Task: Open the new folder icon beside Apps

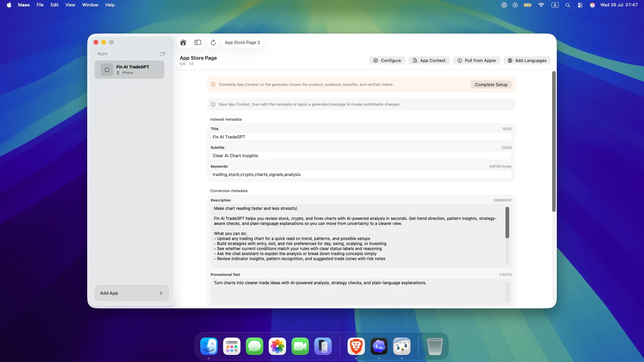Action: tap(163, 54)
